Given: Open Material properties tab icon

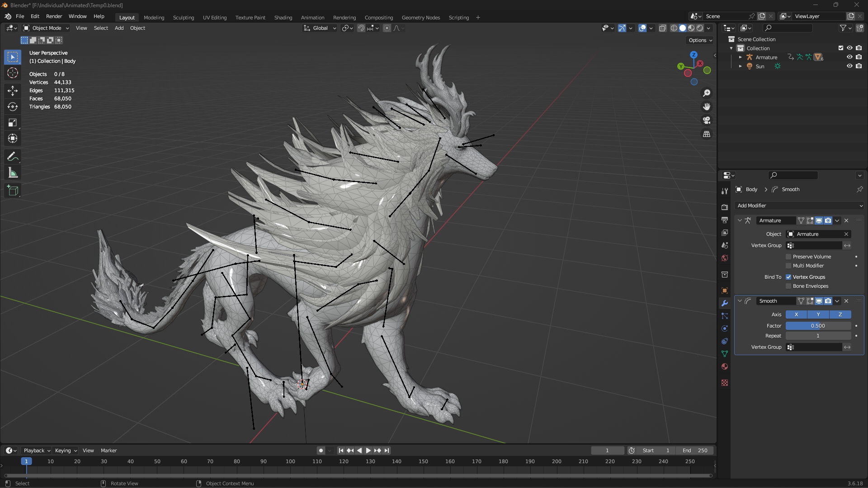Looking at the screenshot, I should click(x=725, y=366).
